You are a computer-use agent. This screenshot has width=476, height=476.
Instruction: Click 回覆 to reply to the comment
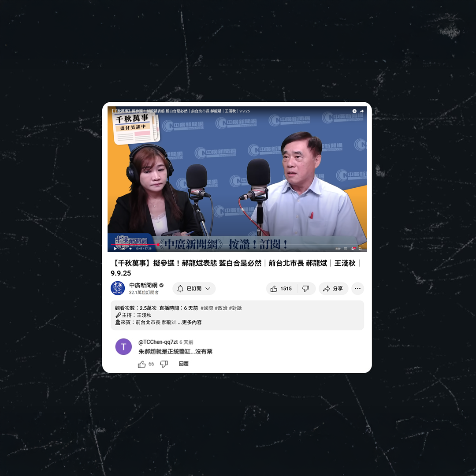coord(184,364)
